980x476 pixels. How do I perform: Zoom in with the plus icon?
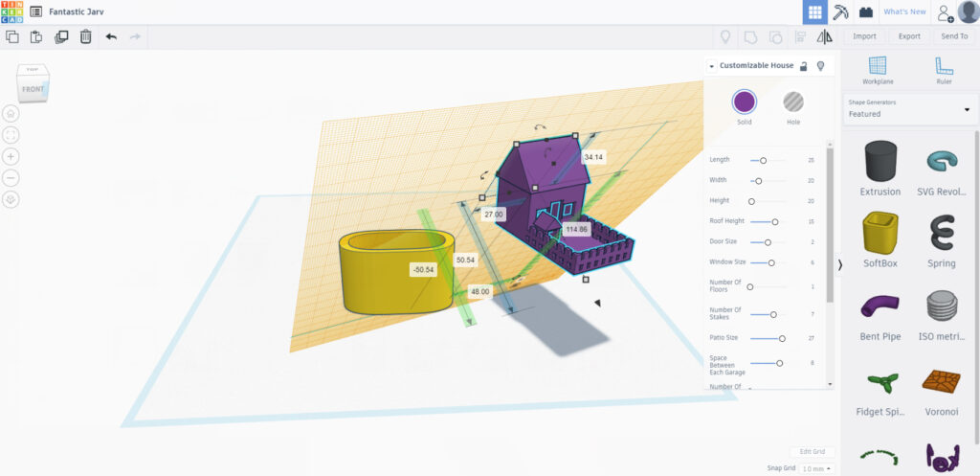tap(11, 156)
